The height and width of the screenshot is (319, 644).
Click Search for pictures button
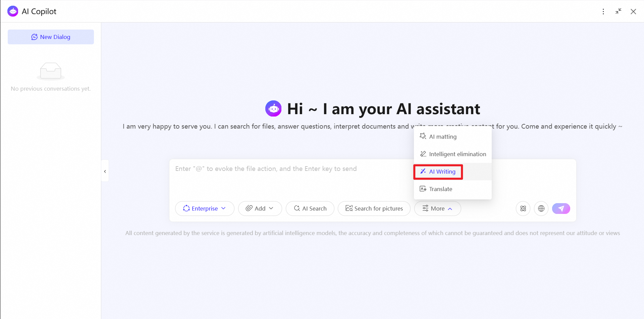(374, 209)
